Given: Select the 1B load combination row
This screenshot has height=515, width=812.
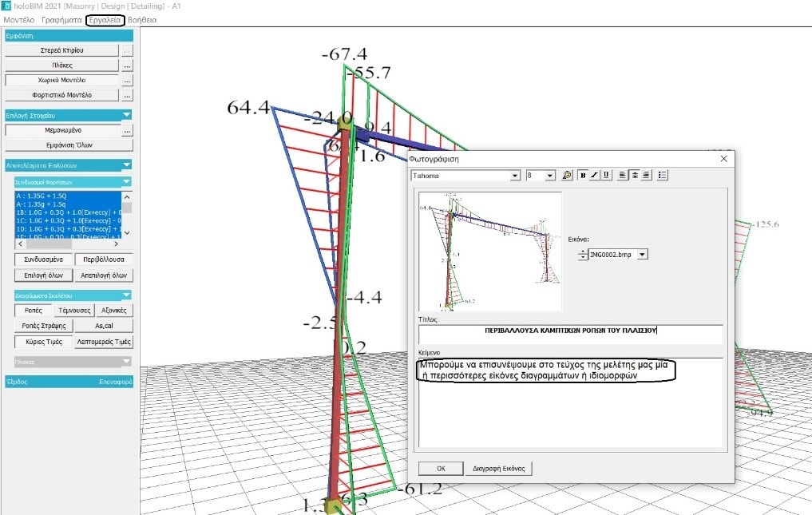Looking at the screenshot, I should click(x=68, y=212).
